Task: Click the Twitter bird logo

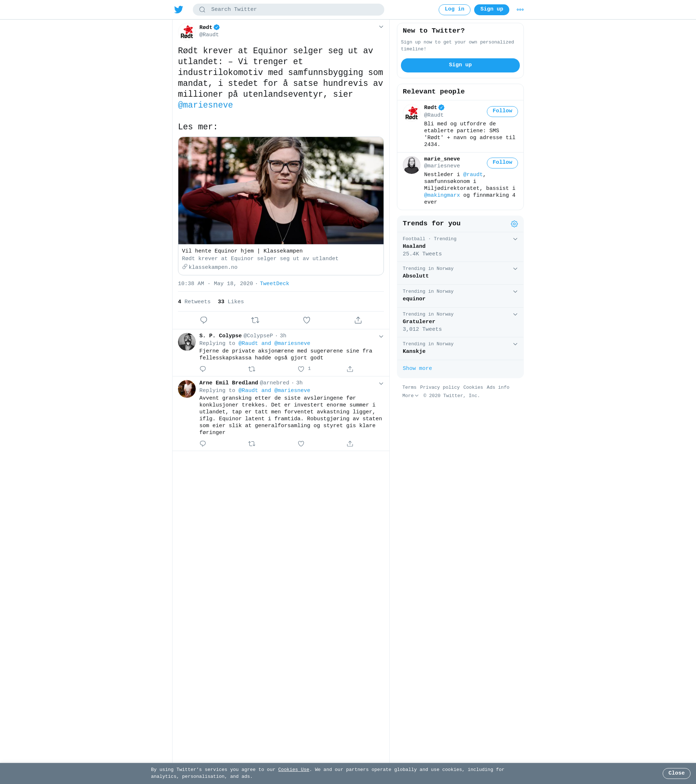Action: point(178,9)
